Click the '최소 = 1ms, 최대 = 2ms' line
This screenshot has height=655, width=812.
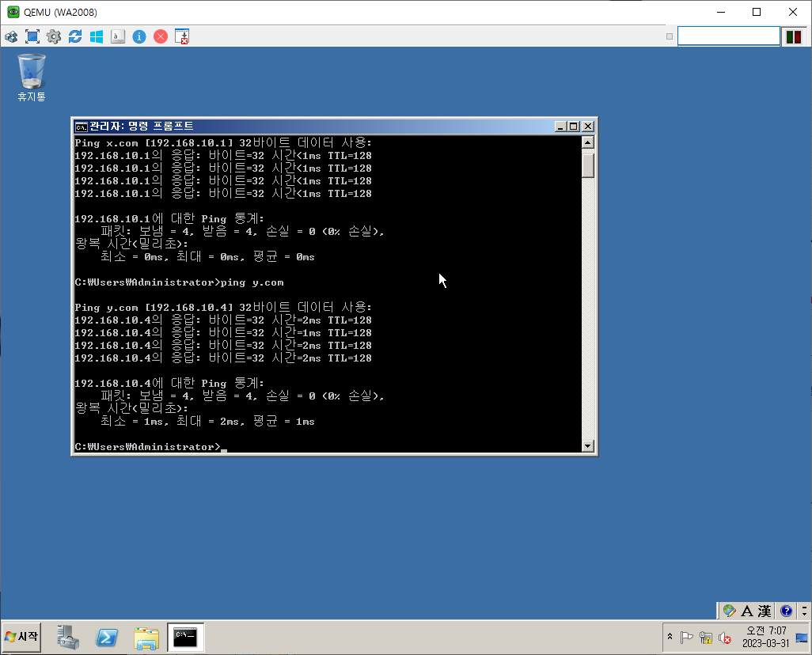point(207,421)
